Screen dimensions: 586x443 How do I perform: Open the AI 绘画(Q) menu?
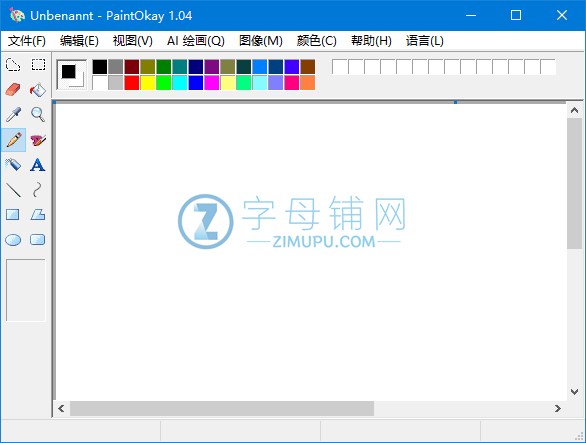coord(195,41)
